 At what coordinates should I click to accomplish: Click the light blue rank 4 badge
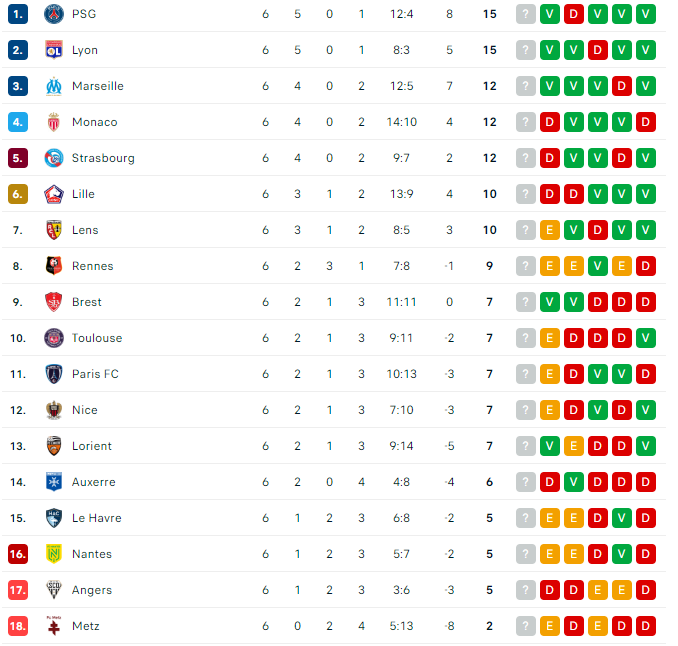(x=18, y=122)
